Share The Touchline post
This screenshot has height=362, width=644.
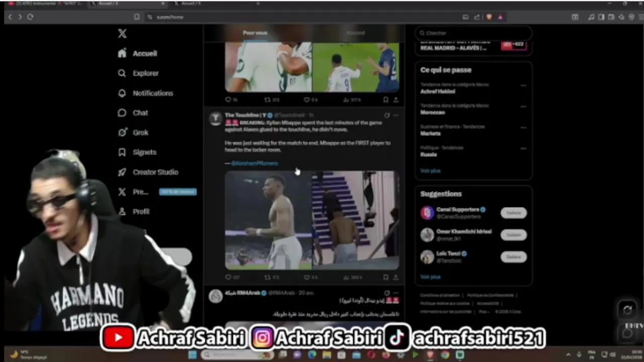coord(395,278)
